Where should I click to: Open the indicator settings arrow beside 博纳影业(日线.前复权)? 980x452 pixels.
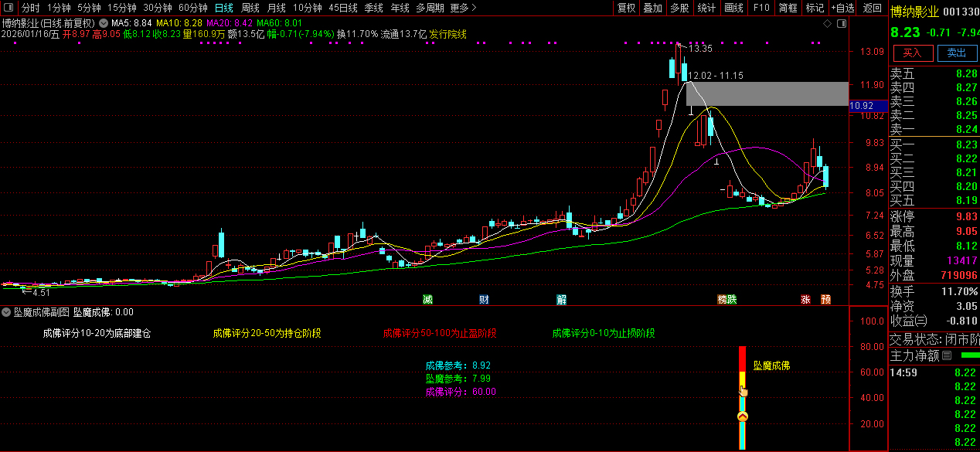tap(104, 23)
